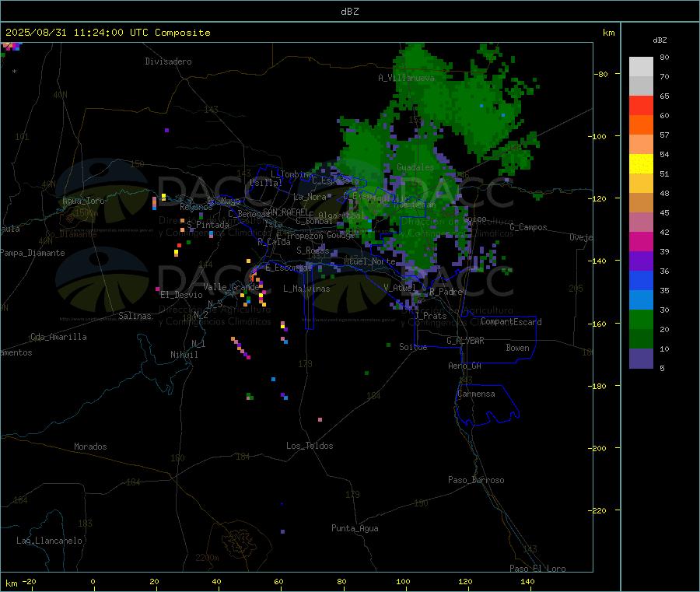The image size is (700, 592).
Task: Click the Valle_Grande label
Action: point(231,287)
